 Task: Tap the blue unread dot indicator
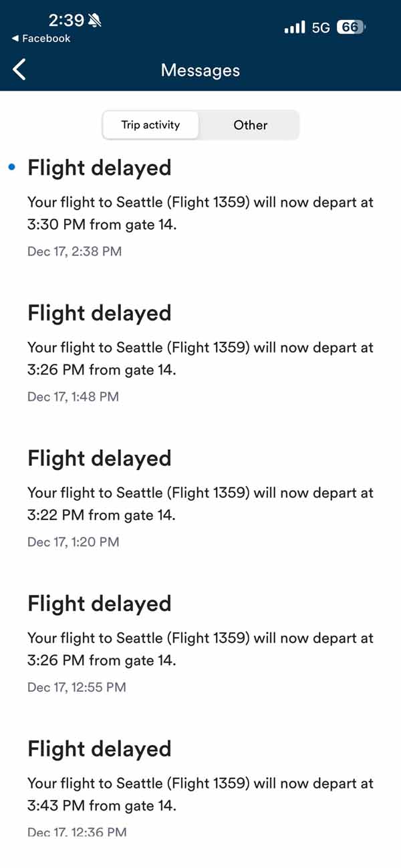11,168
